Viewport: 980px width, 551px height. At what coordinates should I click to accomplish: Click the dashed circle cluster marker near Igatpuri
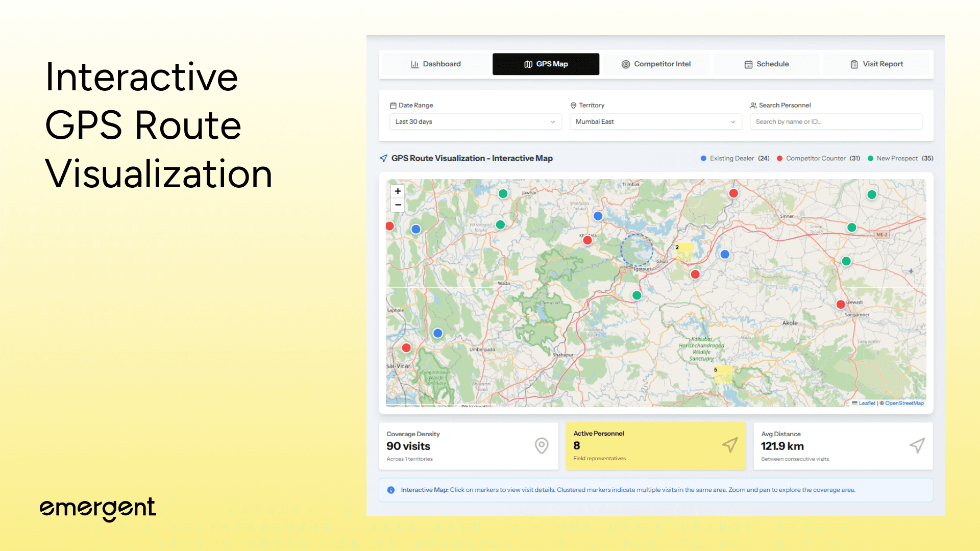[636, 250]
